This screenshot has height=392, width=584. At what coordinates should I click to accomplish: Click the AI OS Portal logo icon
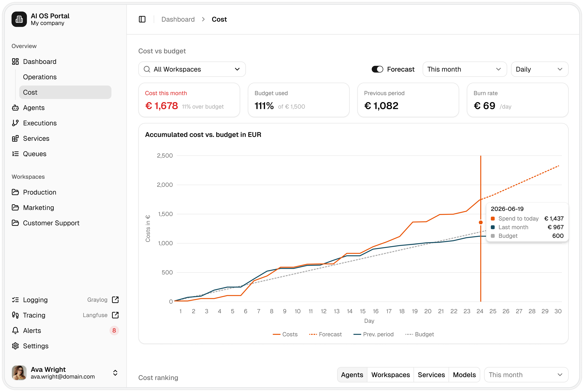(19, 19)
